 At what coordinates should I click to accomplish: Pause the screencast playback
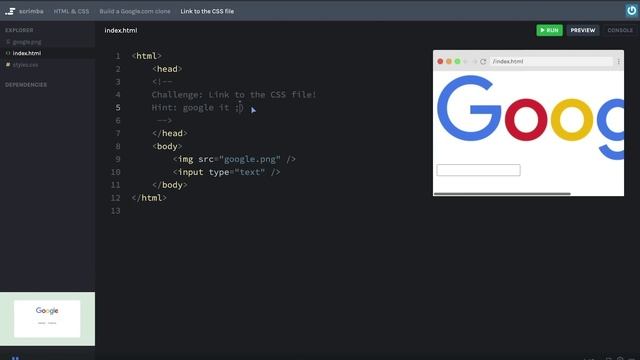point(15,358)
